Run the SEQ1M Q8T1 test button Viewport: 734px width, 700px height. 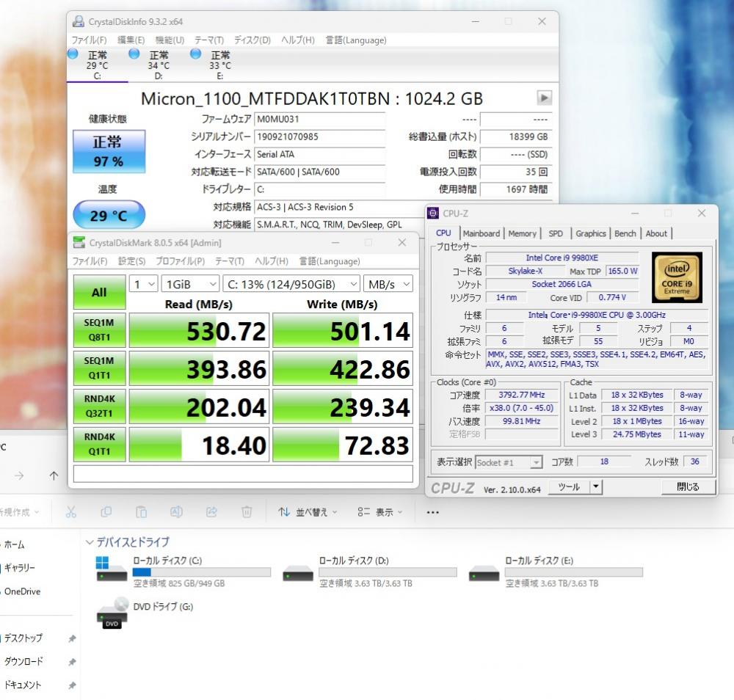[x=99, y=330]
